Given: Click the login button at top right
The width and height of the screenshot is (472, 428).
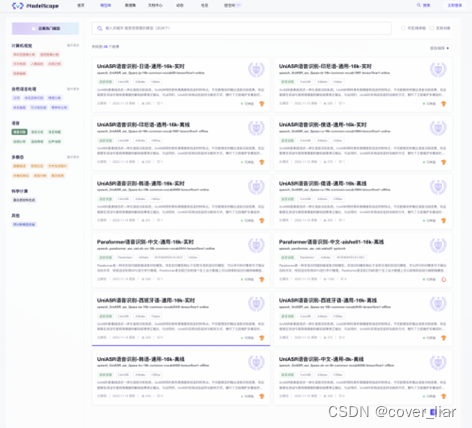Looking at the screenshot, I should point(454,5).
